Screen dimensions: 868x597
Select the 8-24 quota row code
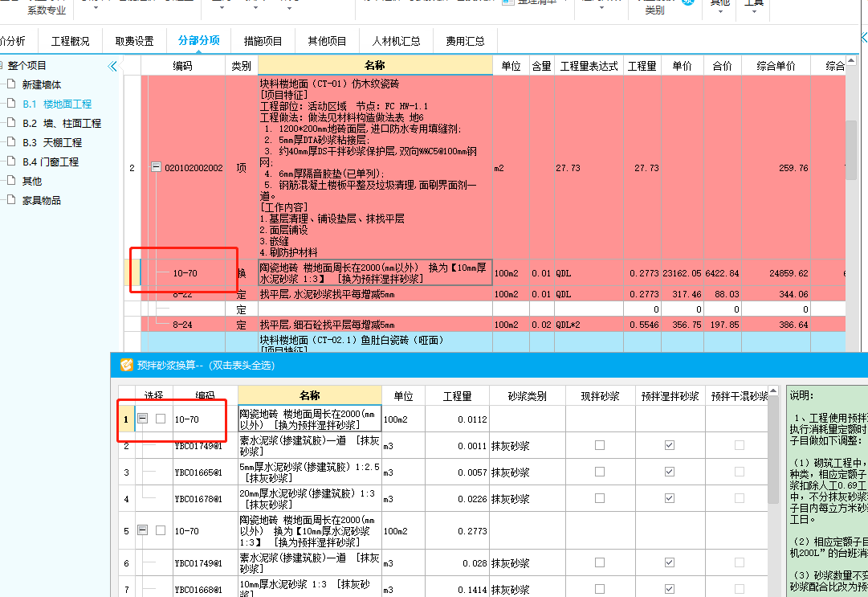click(183, 325)
